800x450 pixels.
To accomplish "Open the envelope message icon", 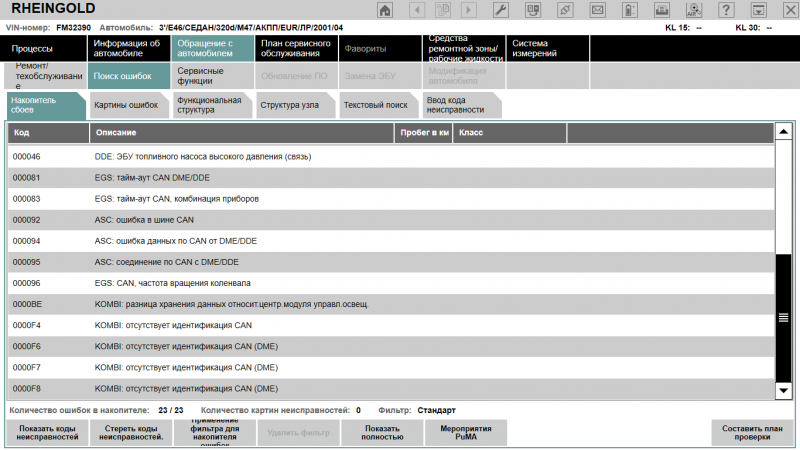I will click(x=597, y=10).
